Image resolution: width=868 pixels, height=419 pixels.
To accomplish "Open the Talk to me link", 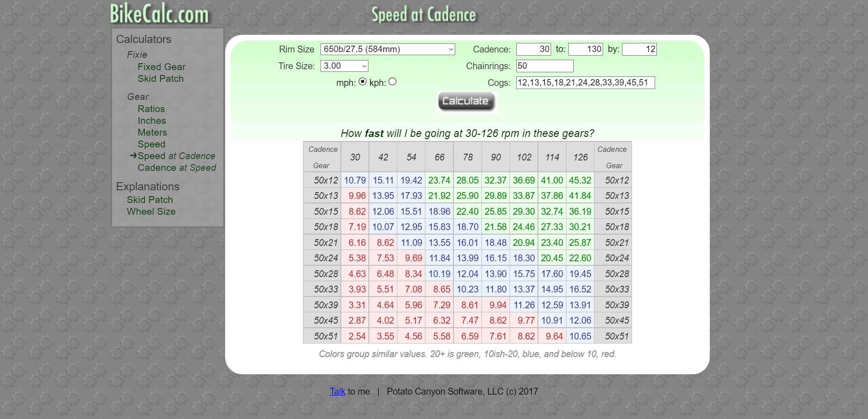I will click(337, 391).
